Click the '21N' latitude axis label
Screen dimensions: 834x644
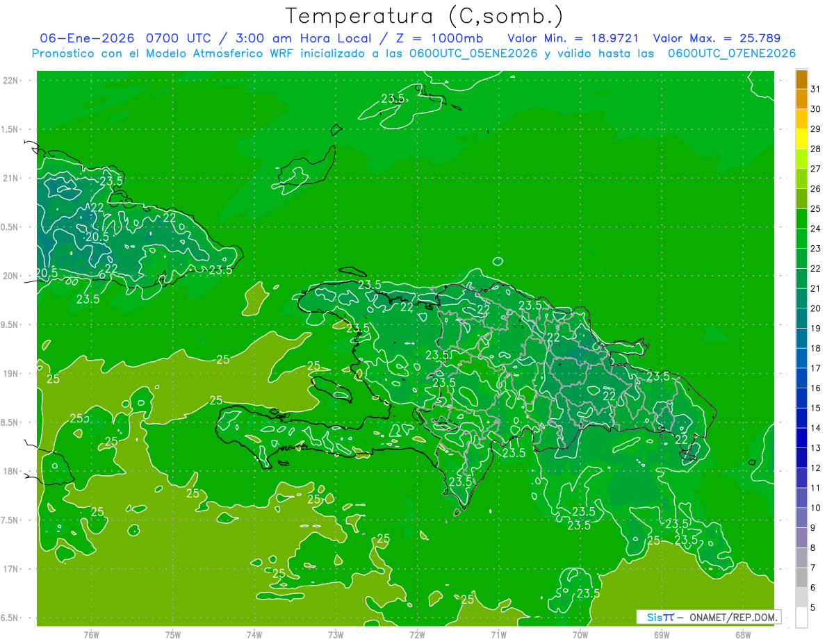pos(10,178)
